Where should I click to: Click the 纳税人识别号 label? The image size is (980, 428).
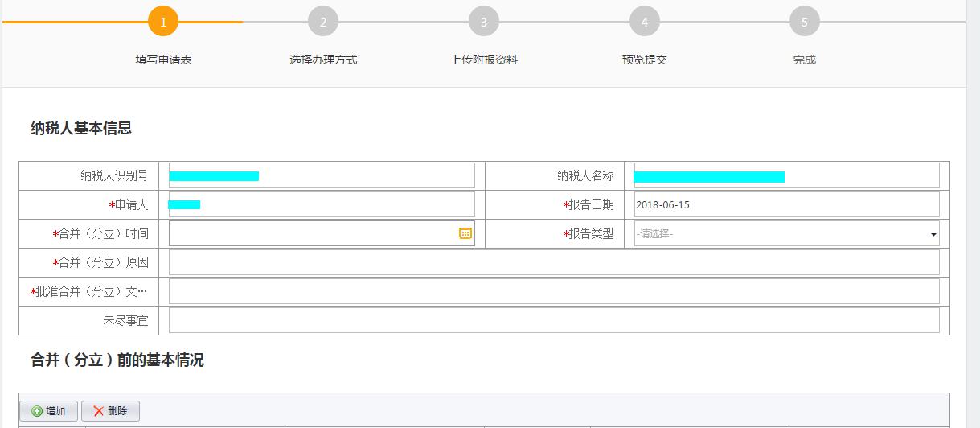114,175
